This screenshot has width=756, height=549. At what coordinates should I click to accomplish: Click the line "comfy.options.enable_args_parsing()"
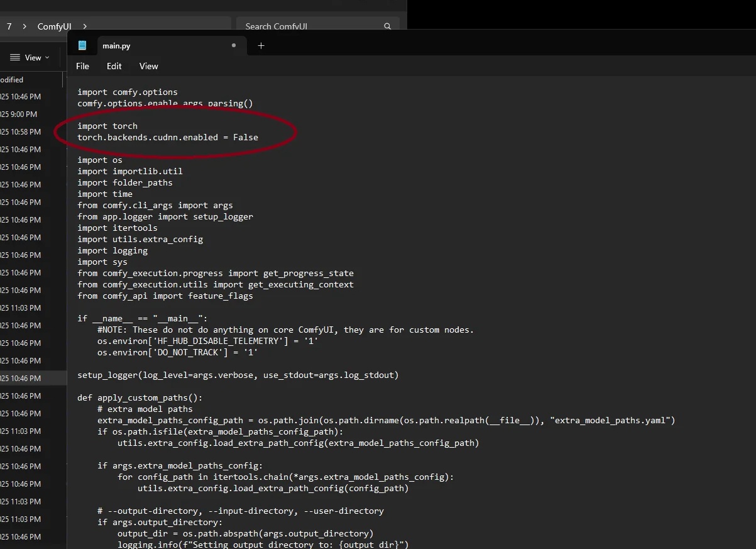(165, 103)
